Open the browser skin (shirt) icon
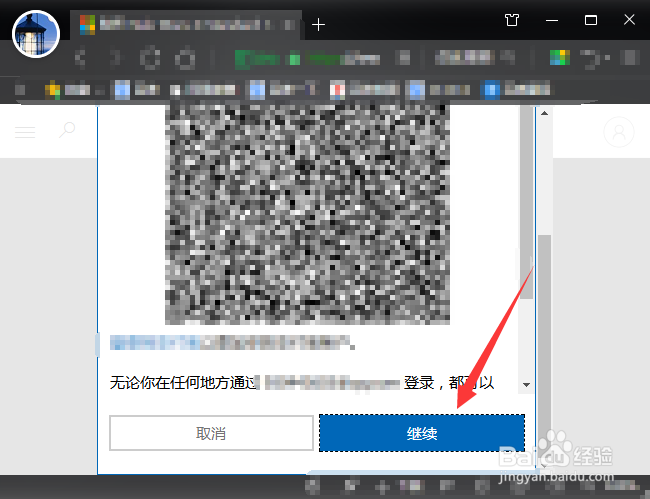Screen dimensions: 650x499 click(x=512, y=20)
